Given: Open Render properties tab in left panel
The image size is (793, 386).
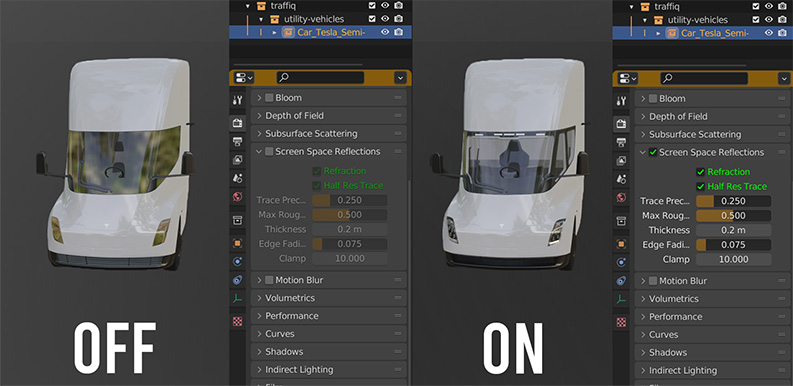Looking at the screenshot, I should click(x=237, y=122).
